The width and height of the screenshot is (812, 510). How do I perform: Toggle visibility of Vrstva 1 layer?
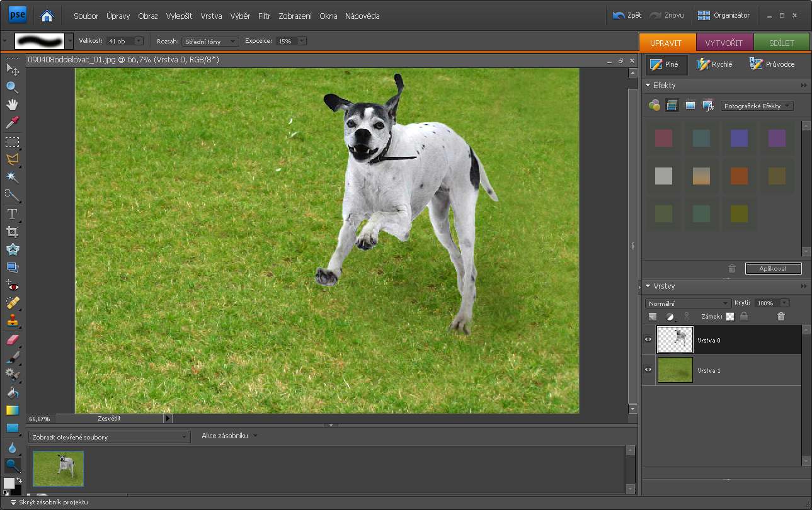[648, 370]
